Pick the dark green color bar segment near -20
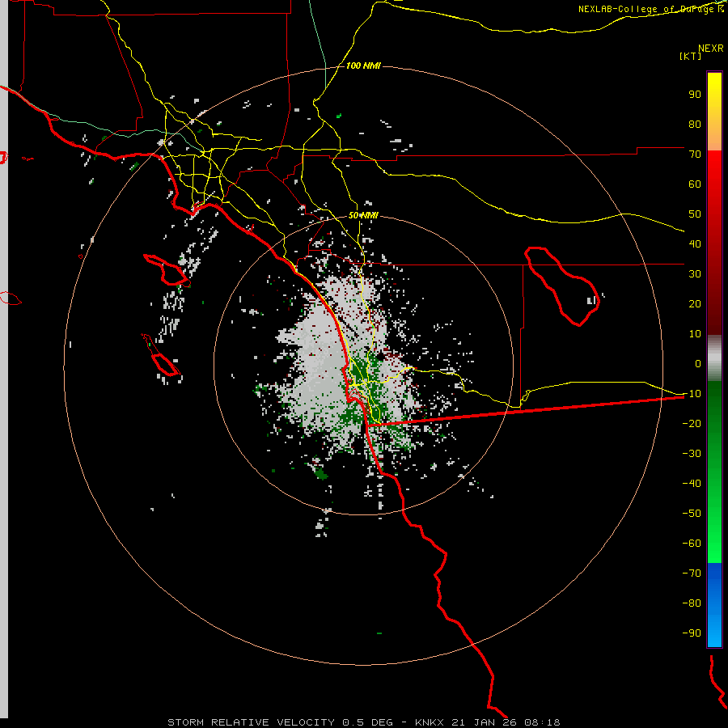 click(714, 413)
